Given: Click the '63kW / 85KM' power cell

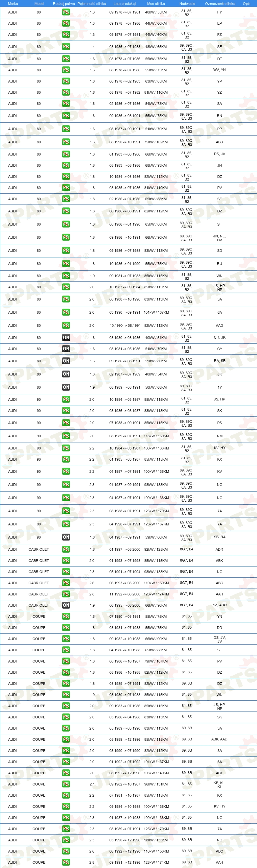Looking at the screenshot, I should (156, 81).
